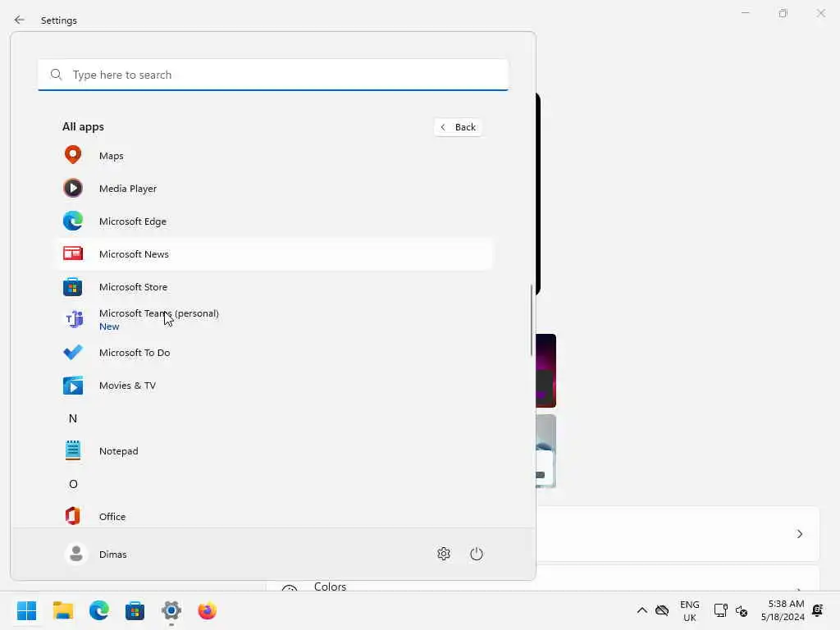Open Microsoft Store icon in All apps
The image size is (840, 630).
73,286
